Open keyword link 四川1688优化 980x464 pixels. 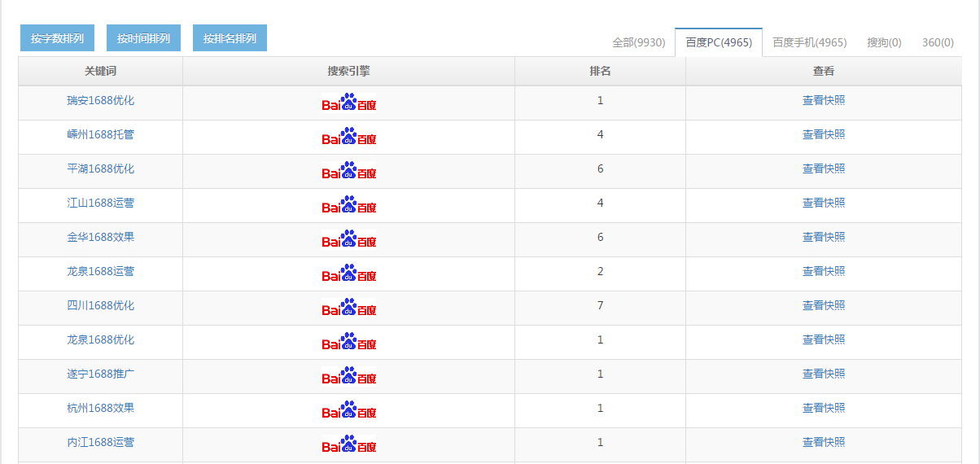click(x=101, y=306)
